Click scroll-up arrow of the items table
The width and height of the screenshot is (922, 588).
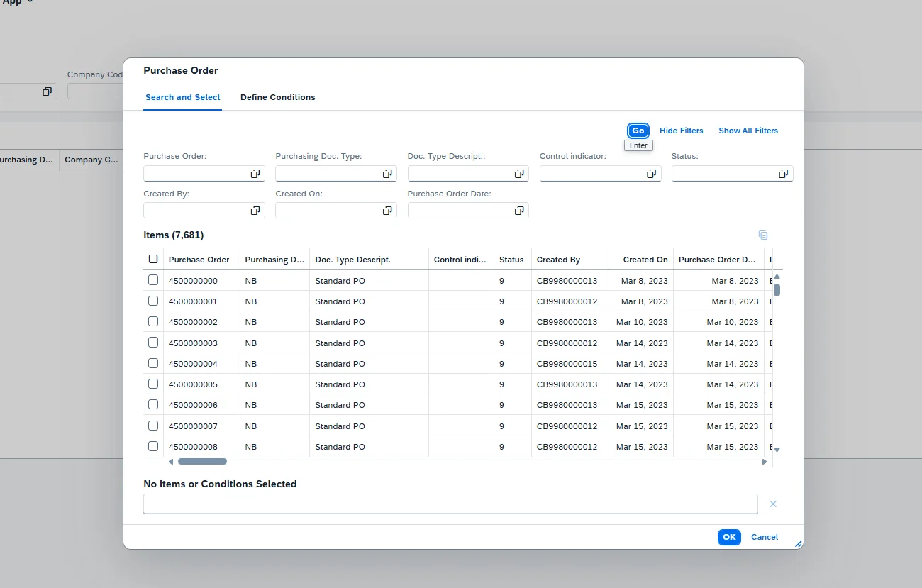pyautogui.click(x=777, y=277)
